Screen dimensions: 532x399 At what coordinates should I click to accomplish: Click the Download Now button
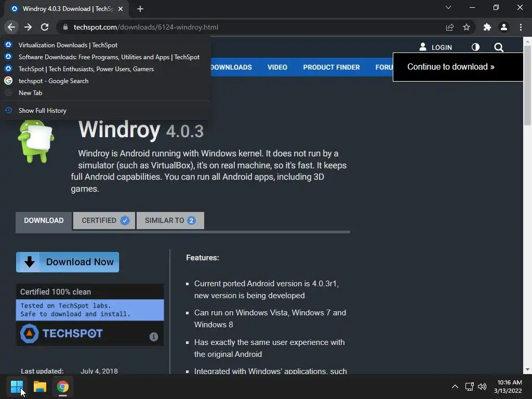pos(68,262)
